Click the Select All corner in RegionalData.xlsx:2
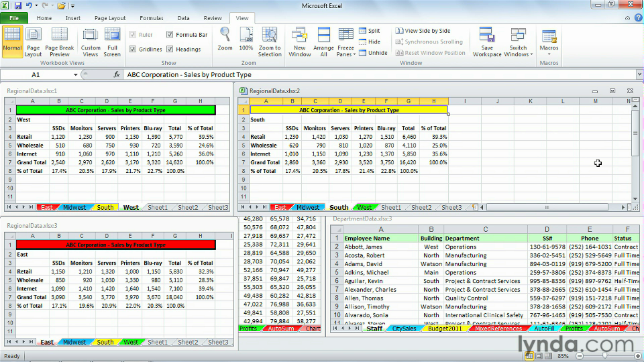Image resolution: width=644 pixels, height=362 pixels. pos(244,101)
